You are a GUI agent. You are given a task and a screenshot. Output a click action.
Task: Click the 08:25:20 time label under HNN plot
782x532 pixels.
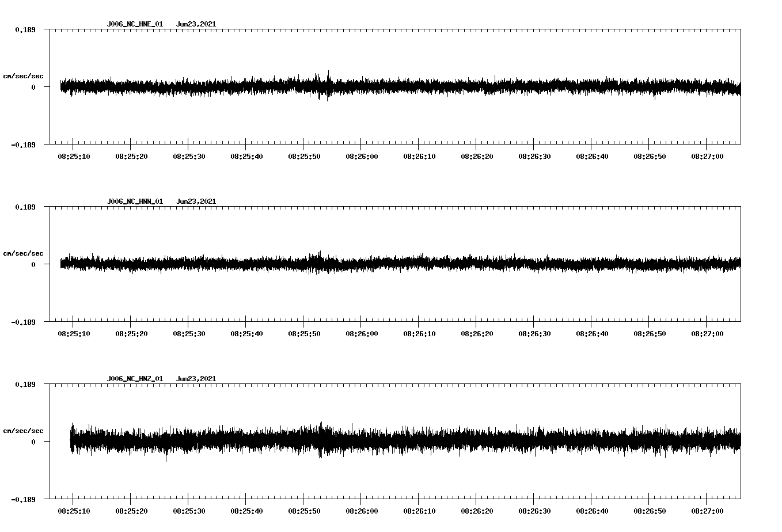pos(131,334)
